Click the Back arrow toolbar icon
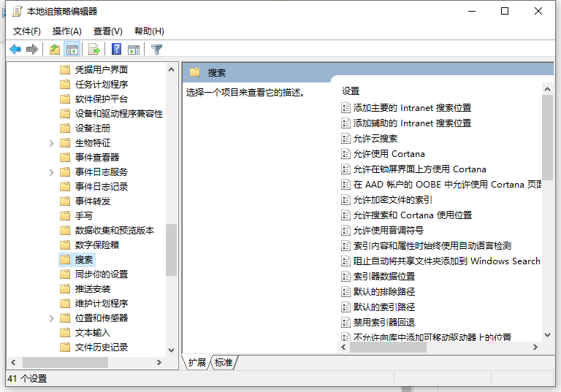The image size is (561, 392). (15, 50)
